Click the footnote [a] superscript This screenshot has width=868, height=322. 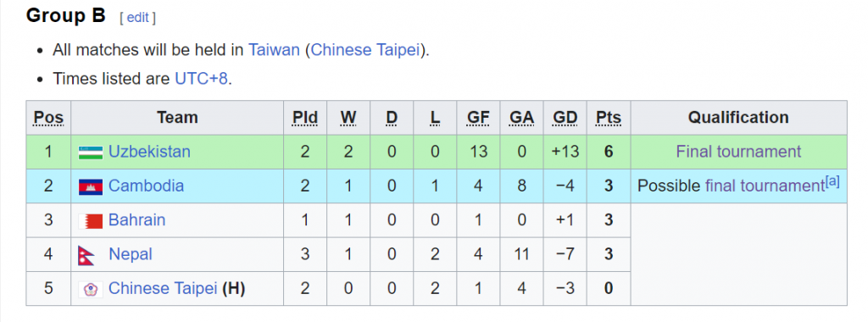tap(832, 181)
